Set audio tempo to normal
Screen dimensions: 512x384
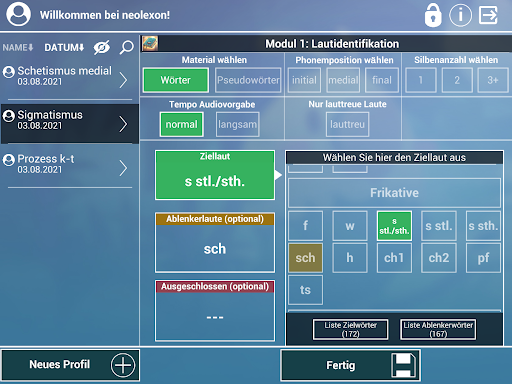pyautogui.click(x=182, y=124)
